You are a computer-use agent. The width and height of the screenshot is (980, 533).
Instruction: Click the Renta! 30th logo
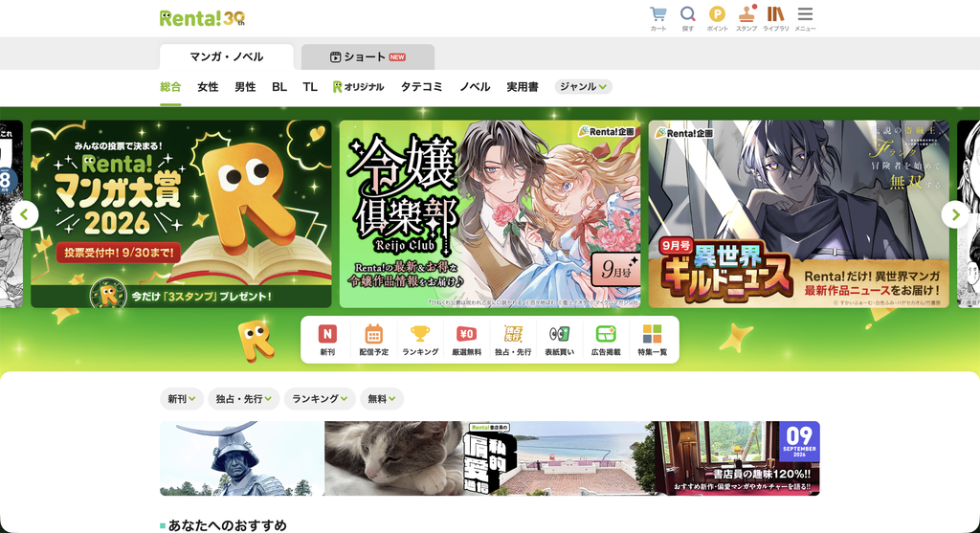(202, 18)
